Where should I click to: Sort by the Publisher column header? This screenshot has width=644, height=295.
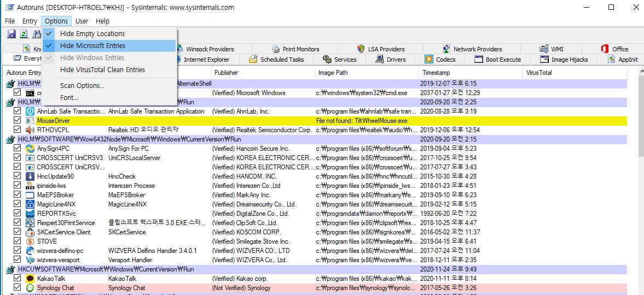(263, 73)
